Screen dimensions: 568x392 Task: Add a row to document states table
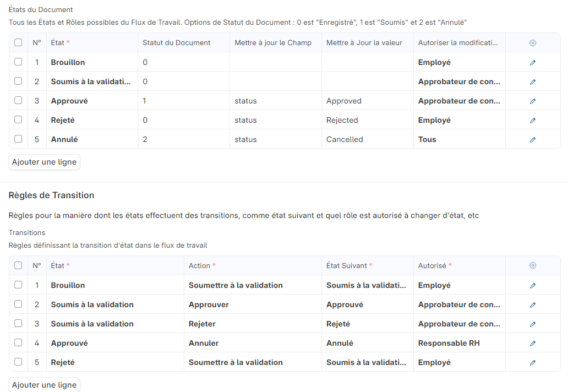[x=44, y=162]
